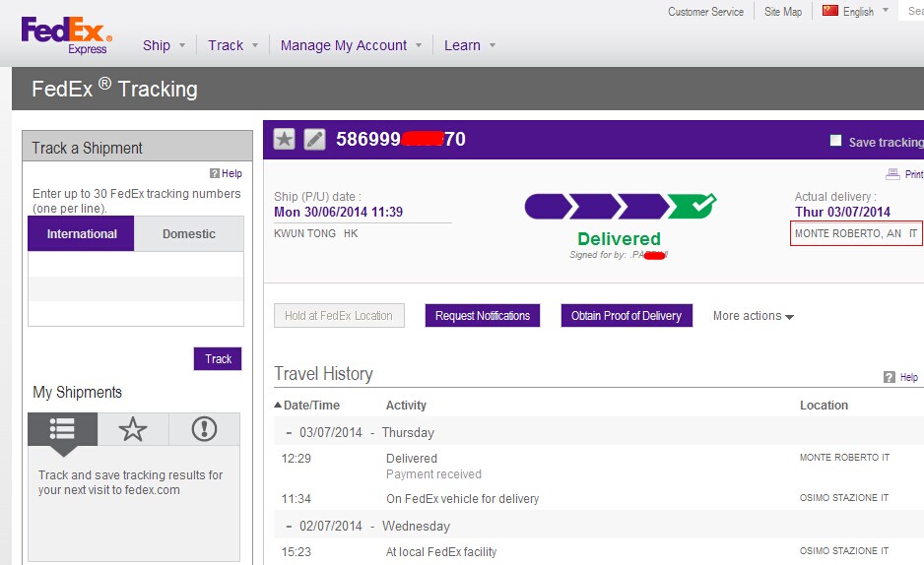Click Obtain Proof of Delivery button
The image size is (924, 565).
coord(627,315)
